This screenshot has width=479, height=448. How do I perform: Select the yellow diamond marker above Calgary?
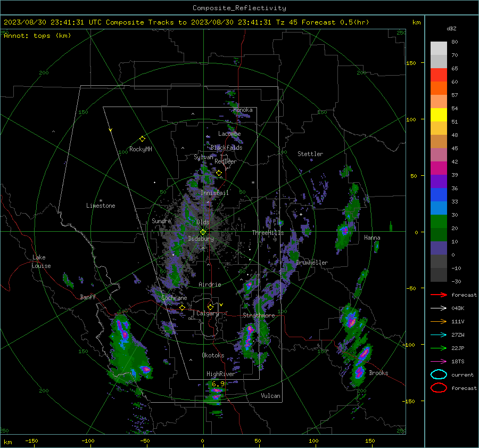(x=210, y=307)
